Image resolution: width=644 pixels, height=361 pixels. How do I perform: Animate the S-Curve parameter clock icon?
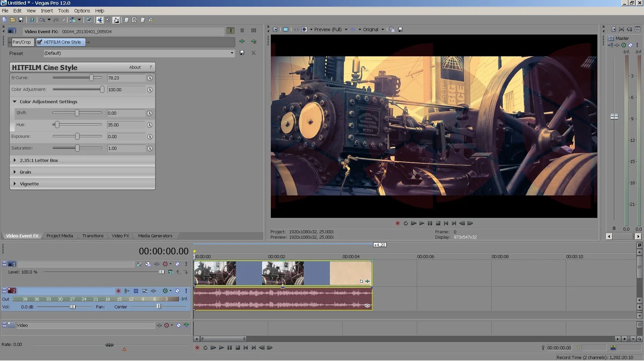pos(150,78)
